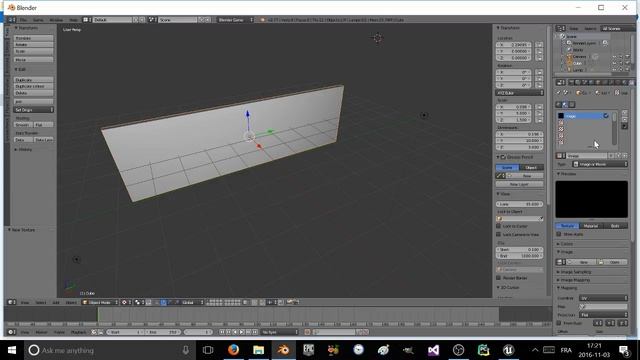Viewport: 640px width, 360px height.
Task: Open the Window menu
Action: click(56, 20)
